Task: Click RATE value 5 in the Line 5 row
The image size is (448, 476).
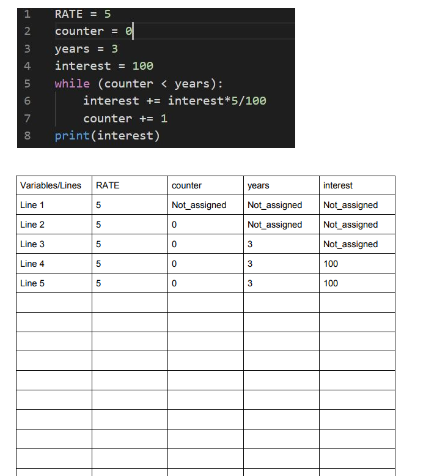Action: pos(98,283)
